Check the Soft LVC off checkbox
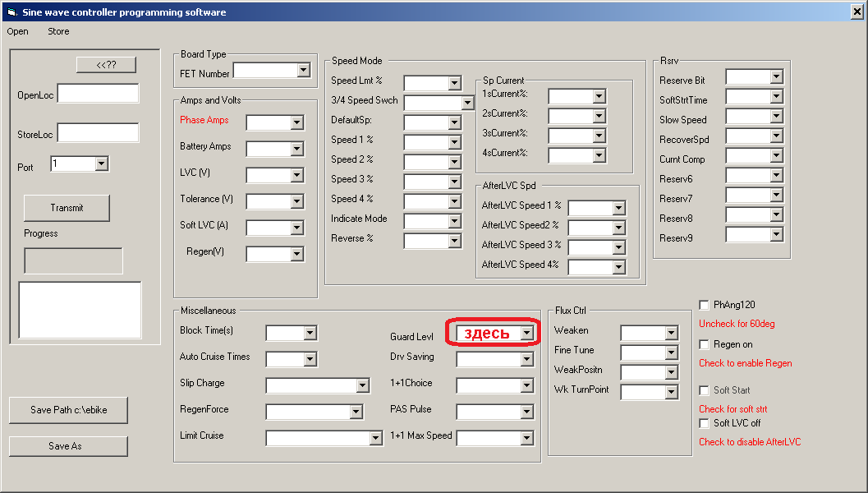The width and height of the screenshot is (868, 493). click(x=705, y=423)
